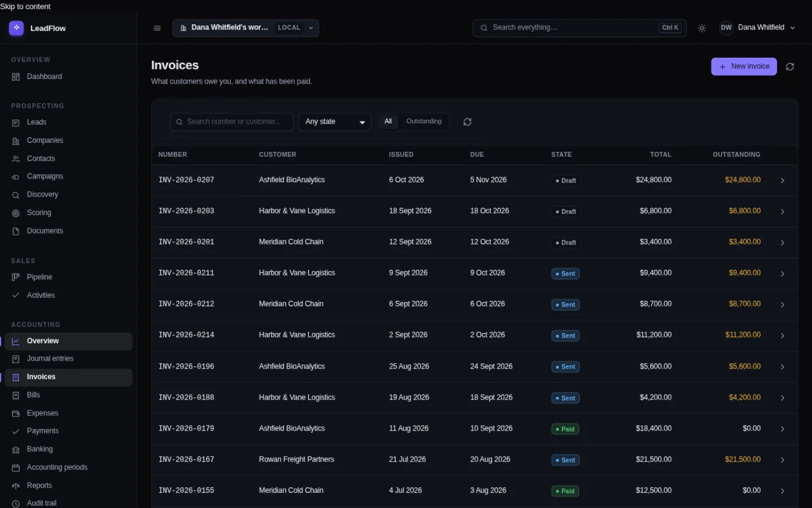This screenshot has width=812, height=508.
Task: Click the OUTSTANDING column header
Action: tap(736, 155)
